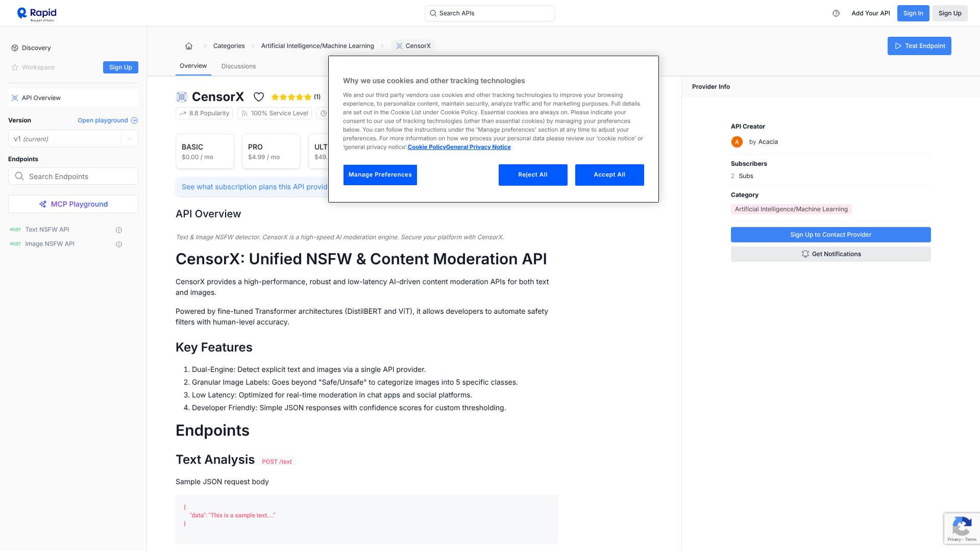Favorite CensorX with the heart icon
This screenshot has height=551, width=980.
[259, 97]
